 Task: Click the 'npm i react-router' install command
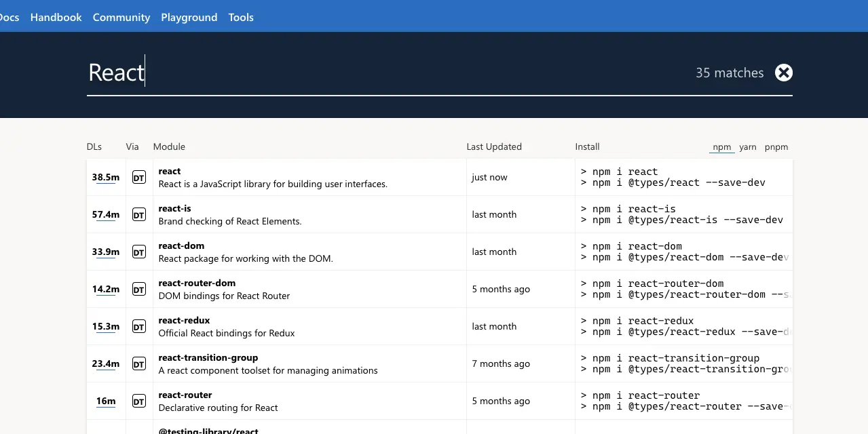pos(641,396)
